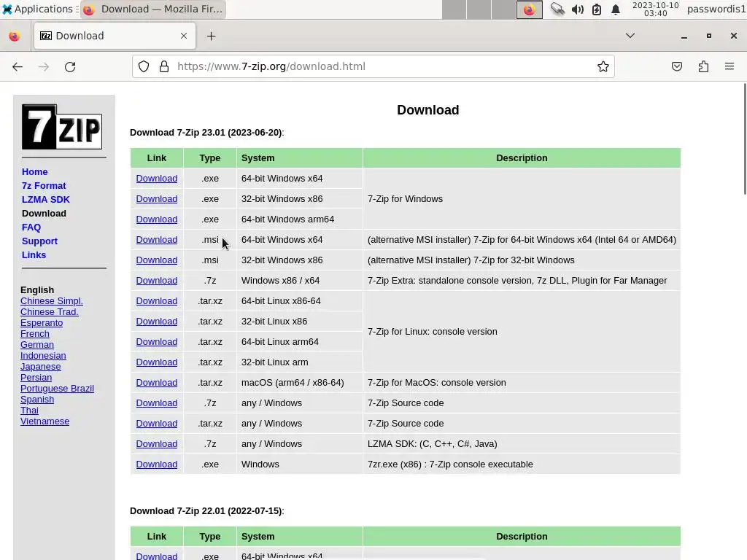747x560 pixels.
Task: Switch the language to Chinese Trad.
Action: (x=49, y=312)
